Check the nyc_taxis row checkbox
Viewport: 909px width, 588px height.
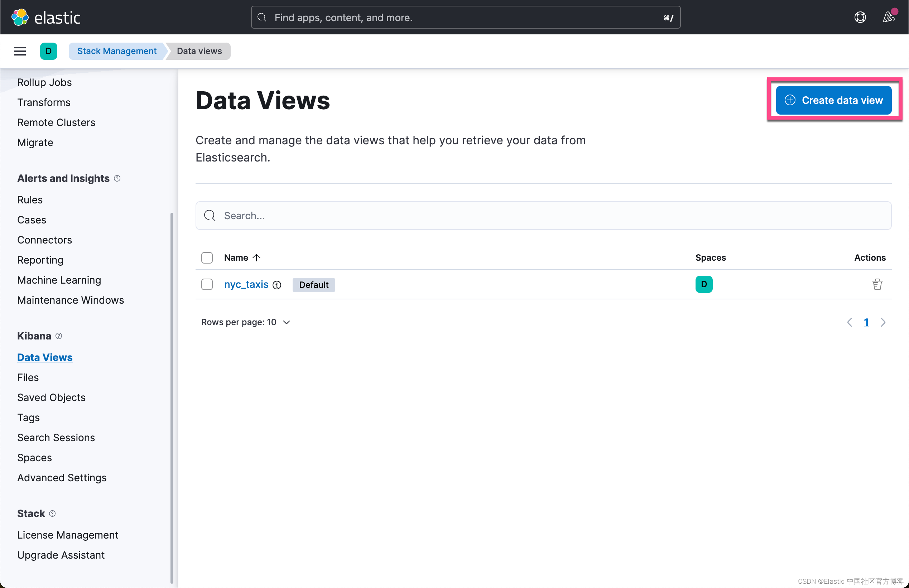click(207, 284)
